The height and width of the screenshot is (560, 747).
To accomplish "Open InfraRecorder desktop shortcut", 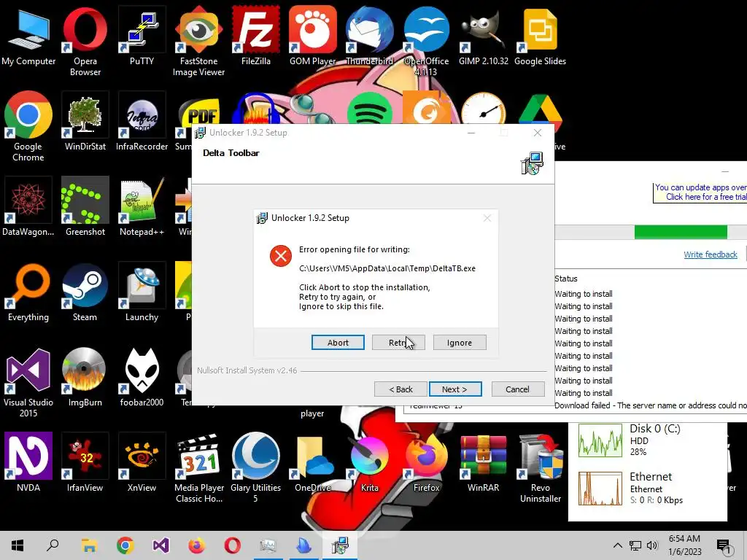I will click(x=142, y=122).
